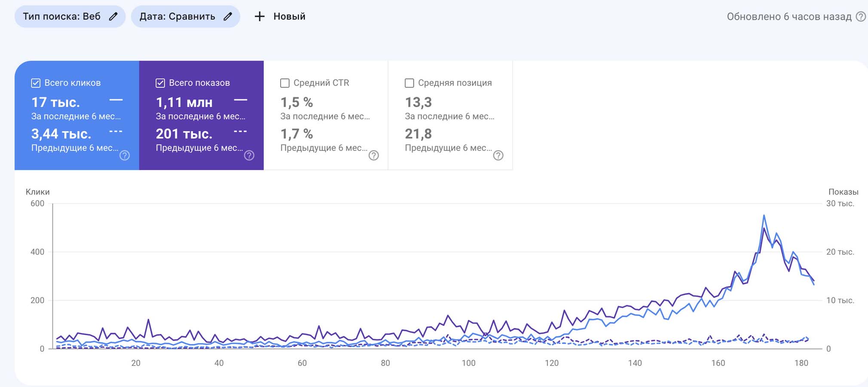868x387 pixels.
Task: Edit the date comparison filter pencil icon
Action: coord(228,16)
